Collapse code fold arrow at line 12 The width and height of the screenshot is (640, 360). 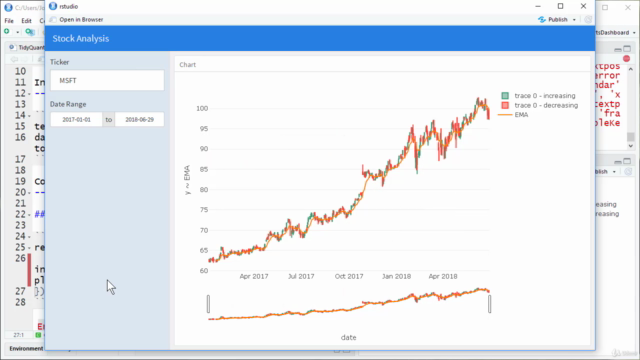tap(29, 94)
